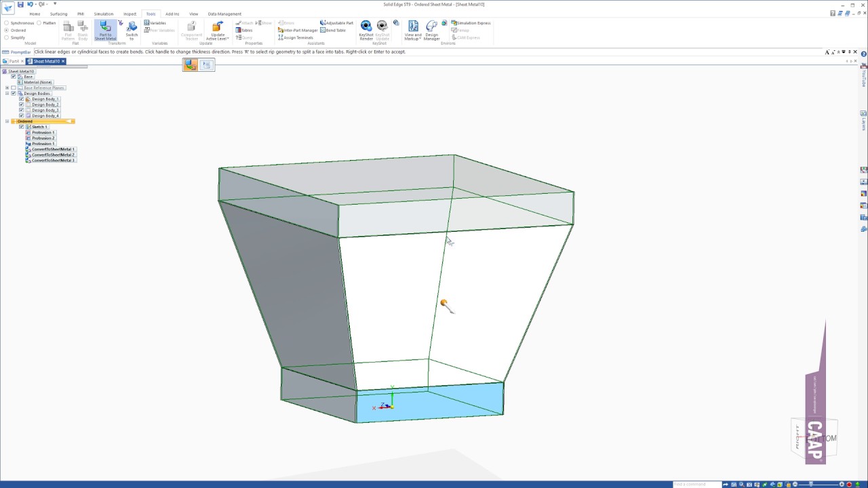The height and width of the screenshot is (488, 868).
Task: Open the Data Management ribbon tab
Action: coord(224,14)
